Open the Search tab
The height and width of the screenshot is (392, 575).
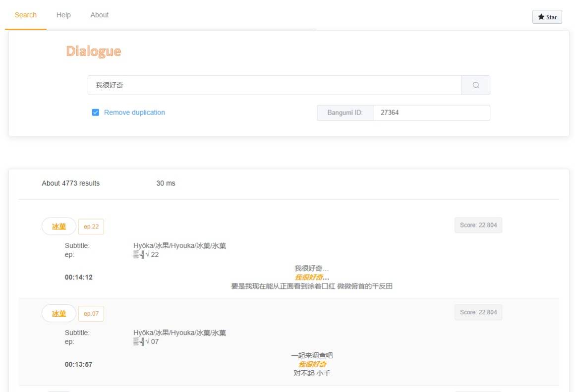[x=26, y=15]
